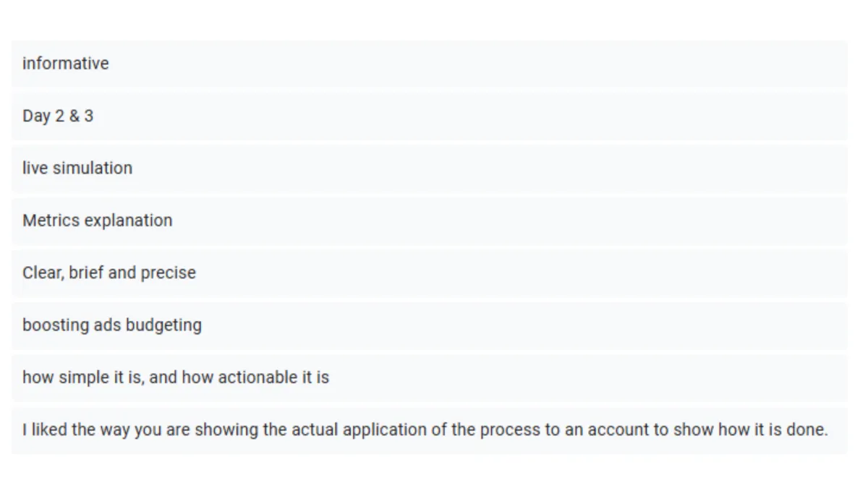Click the "boosting ads budgeting" response
Viewport: 868px width, 488px height.
(429, 325)
